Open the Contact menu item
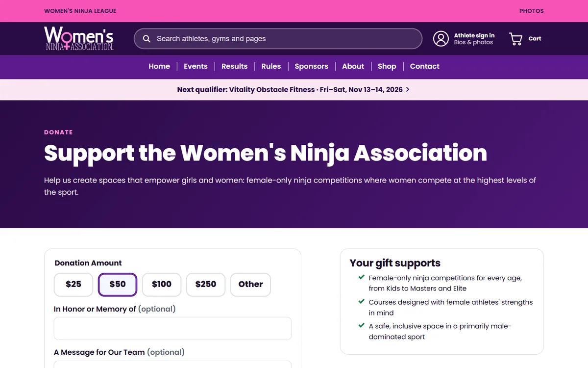Screen dimensions: 588x368 tap(424, 66)
